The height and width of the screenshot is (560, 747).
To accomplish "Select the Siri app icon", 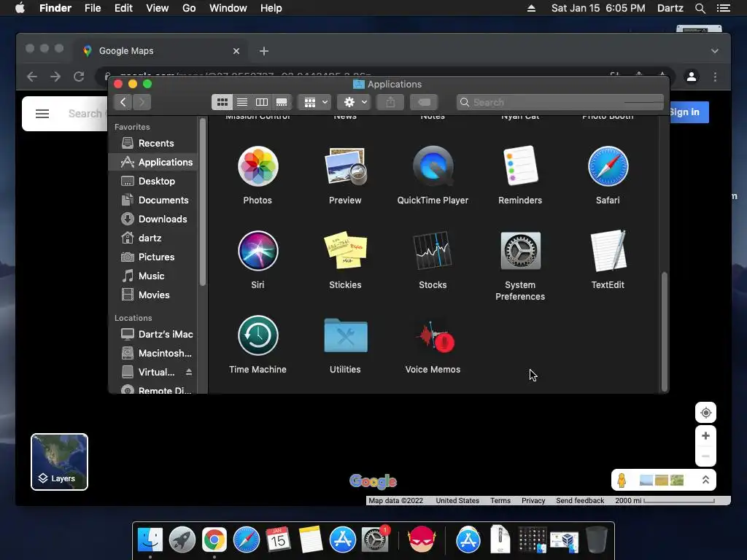I will [x=258, y=251].
